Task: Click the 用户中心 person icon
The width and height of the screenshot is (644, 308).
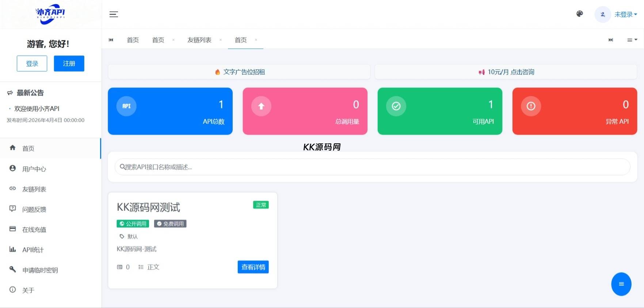Action: [x=12, y=168]
